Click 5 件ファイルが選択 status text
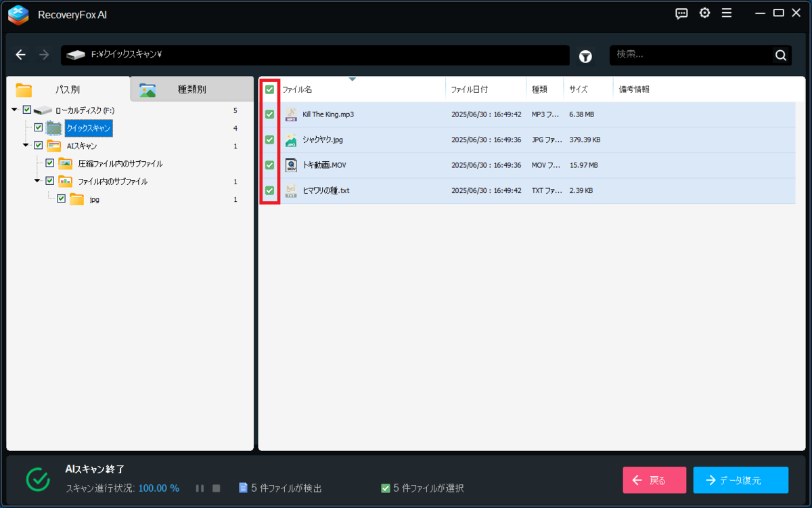Screen dimensions: 812x508 pyautogui.click(x=428, y=488)
